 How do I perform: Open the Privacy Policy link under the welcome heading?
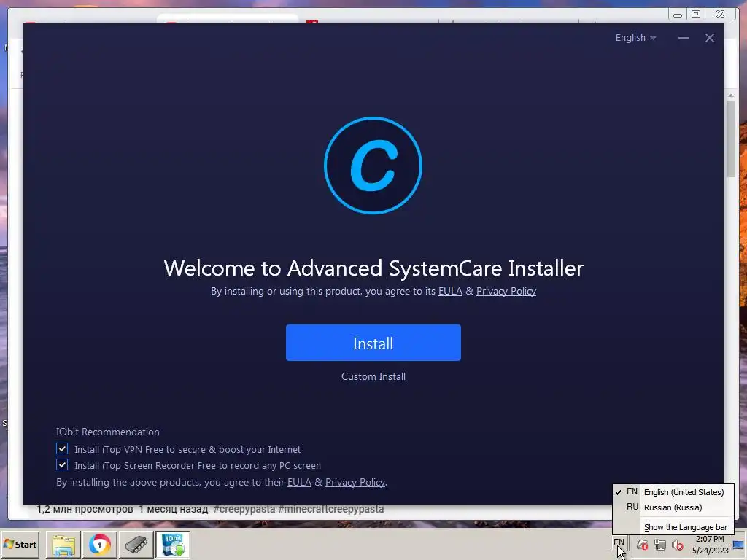[506, 291]
